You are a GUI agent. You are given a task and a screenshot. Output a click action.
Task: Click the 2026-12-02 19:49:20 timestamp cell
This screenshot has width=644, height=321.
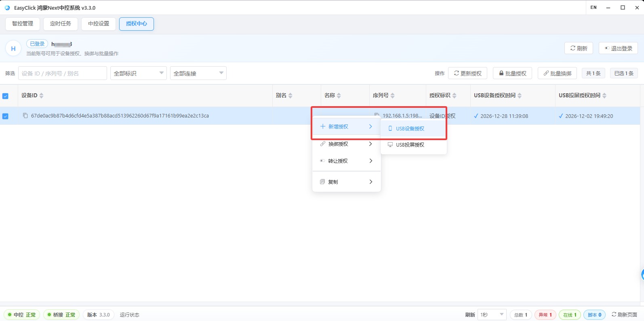tap(589, 116)
